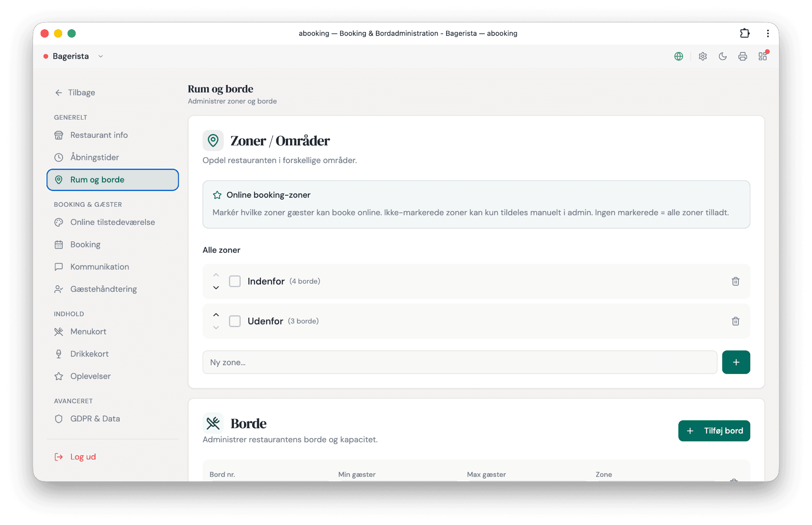Click the globe language icon
Image resolution: width=812 pixels, height=525 pixels.
678,56
